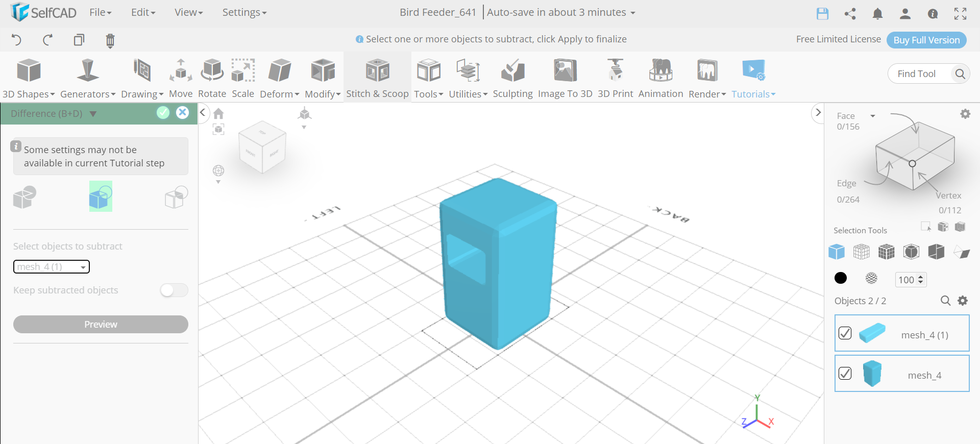Open the Drawing tools
Screen dimensions: 980x444
tap(142, 78)
